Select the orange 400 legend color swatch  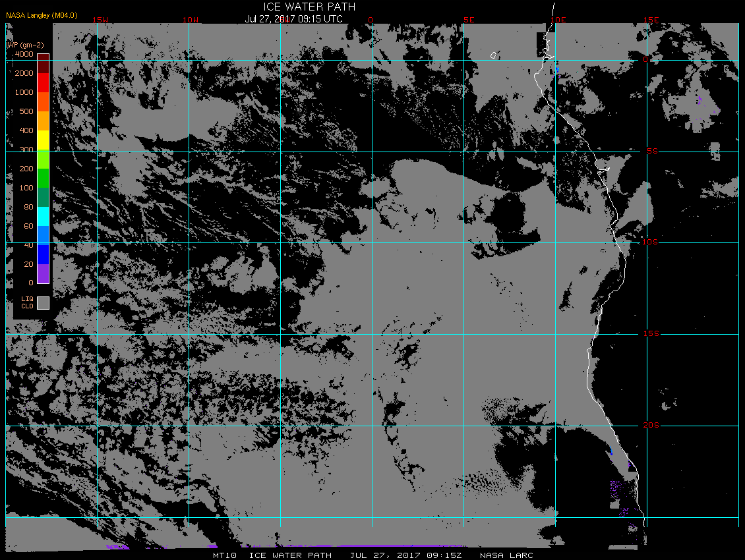click(44, 121)
